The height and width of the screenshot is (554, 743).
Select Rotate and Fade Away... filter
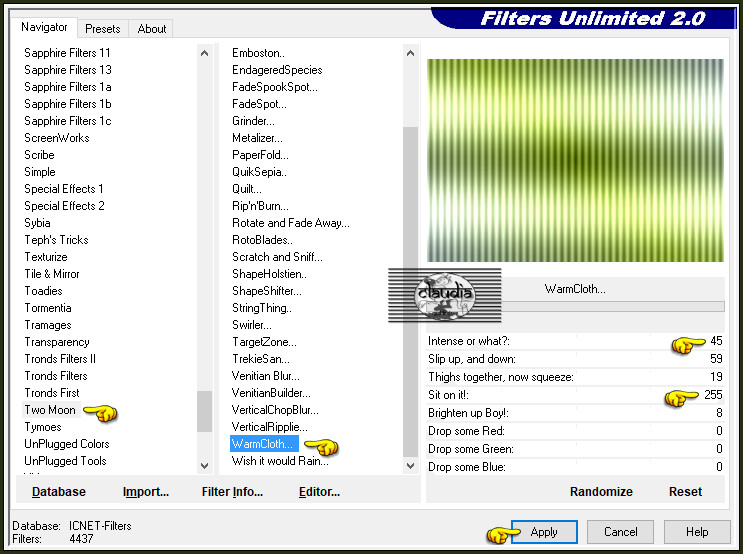(x=291, y=223)
